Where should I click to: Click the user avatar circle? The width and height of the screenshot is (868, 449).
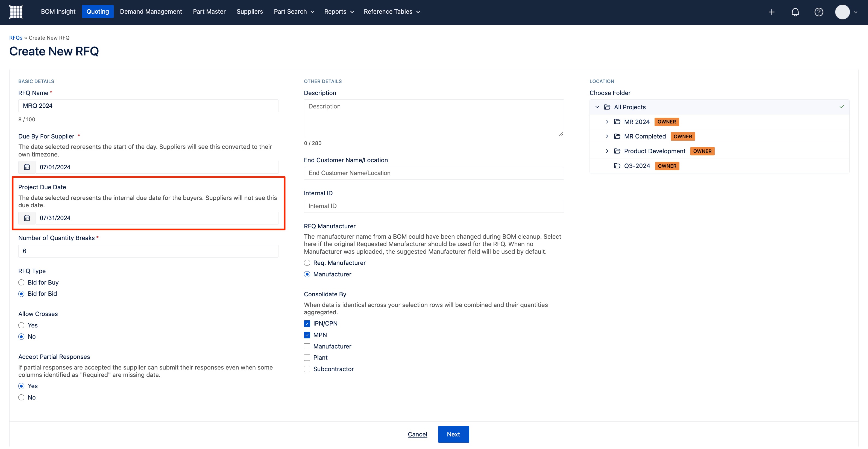click(x=842, y=12)
